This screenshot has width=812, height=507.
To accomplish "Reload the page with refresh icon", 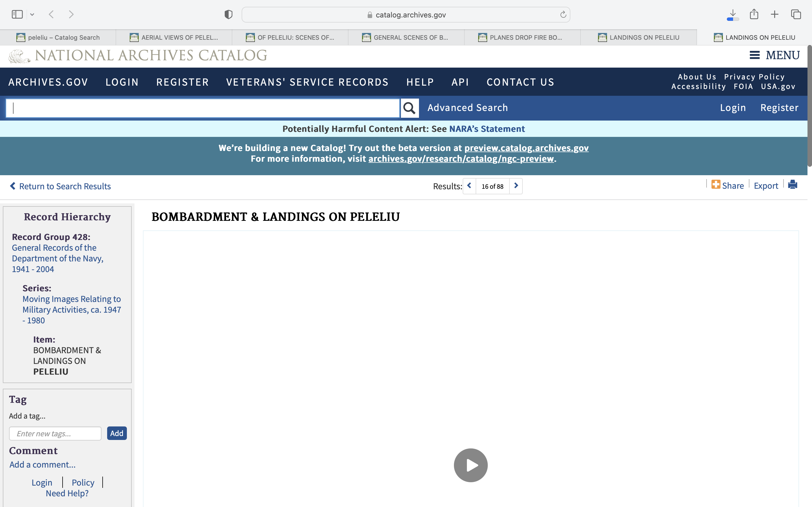I will tap(563, 14).
